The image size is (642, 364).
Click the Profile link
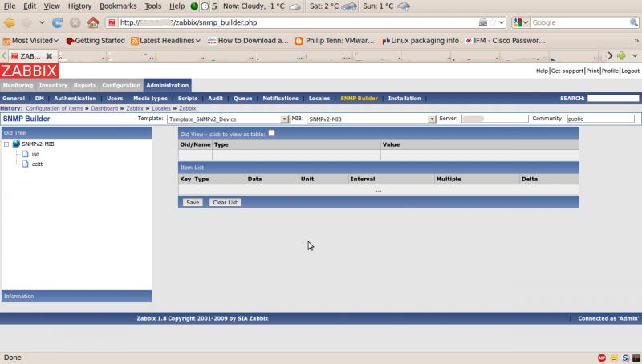click(x=610, y=71)
